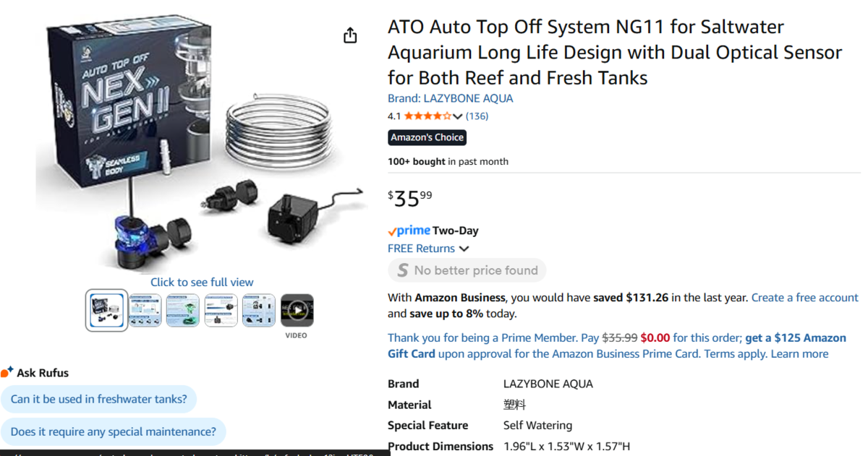This screenshot has width=868, height=456.
Task: Ask Rufus about special maintenance
Action: 114,431
